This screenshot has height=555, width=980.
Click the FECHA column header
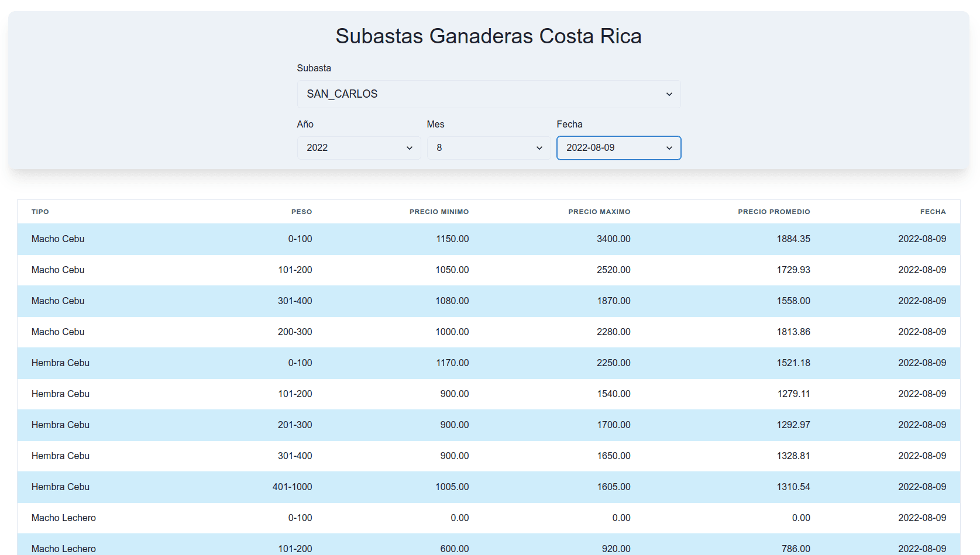pos(933,212)
